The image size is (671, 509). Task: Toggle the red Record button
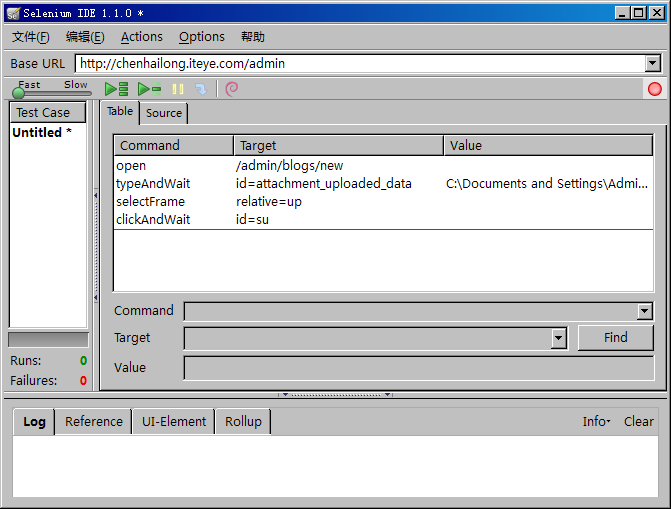pyautogui.click(x=654, y=89)
